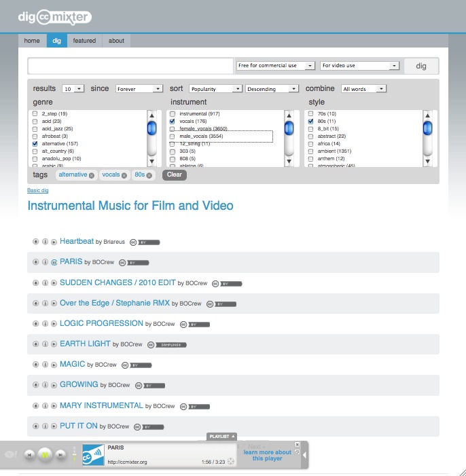The height and width of the screenshot is (476, 466).
Task: Uncheck the 80s style checkbox
Action: coord(310,121)
